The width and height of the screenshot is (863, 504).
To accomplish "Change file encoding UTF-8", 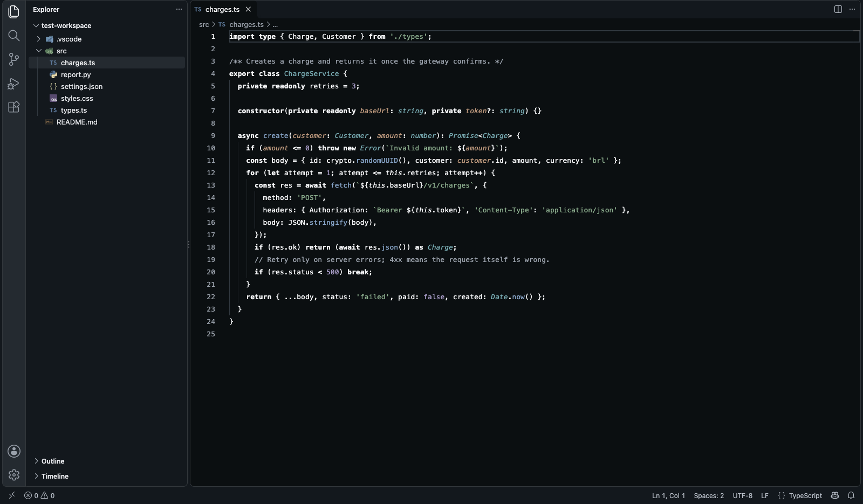I will point(742,495).
